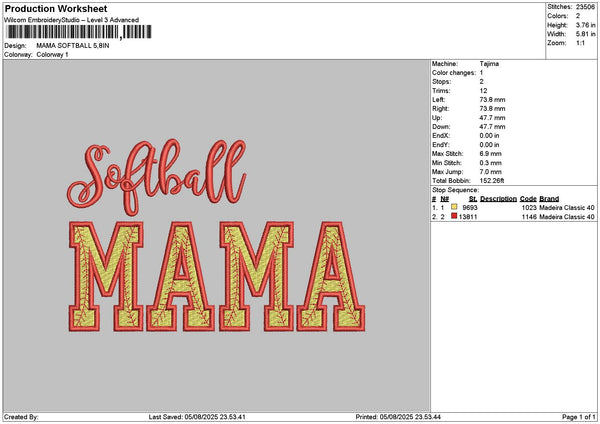600x424 pixels.
Task: Click the Up value 47.7 mm
Action: (x=492, y=118)
